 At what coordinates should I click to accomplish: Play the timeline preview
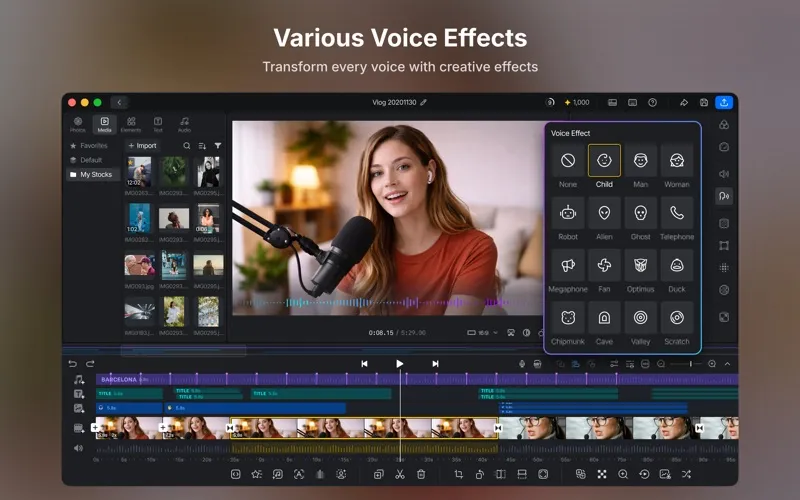coord(399,364)
